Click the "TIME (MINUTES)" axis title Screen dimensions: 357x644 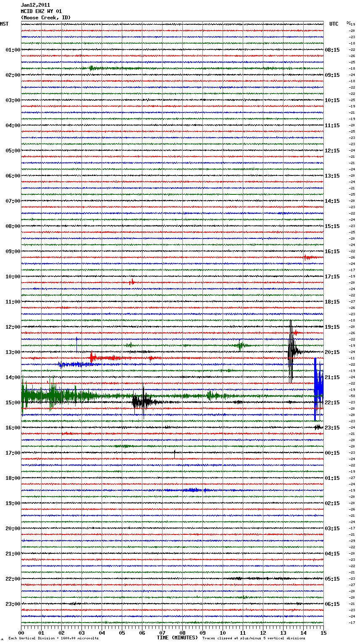177,638
